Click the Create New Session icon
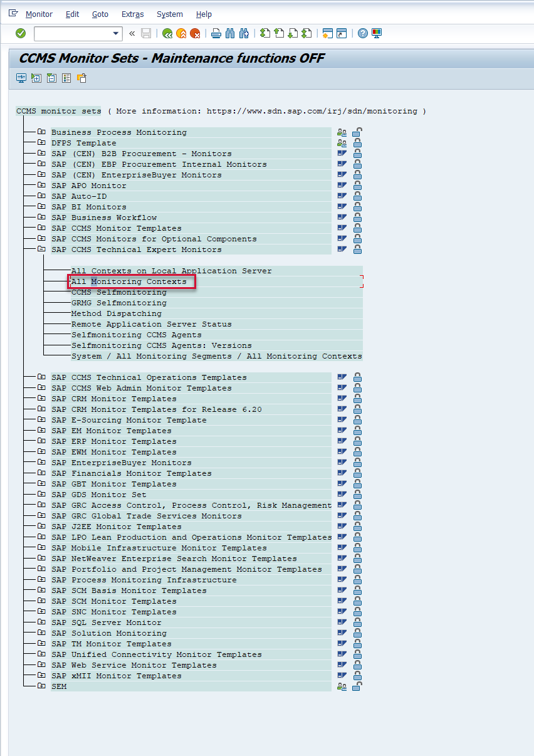 coord(327,33)
